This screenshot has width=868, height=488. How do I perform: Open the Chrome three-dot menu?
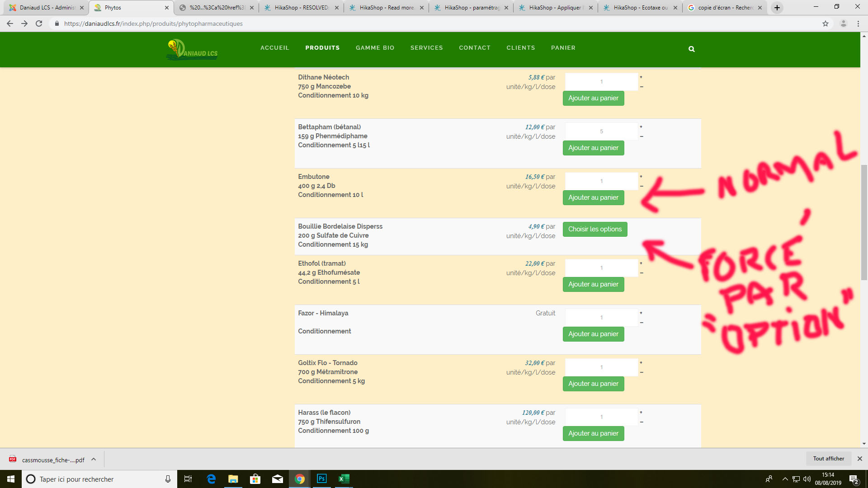coord(858,23)
